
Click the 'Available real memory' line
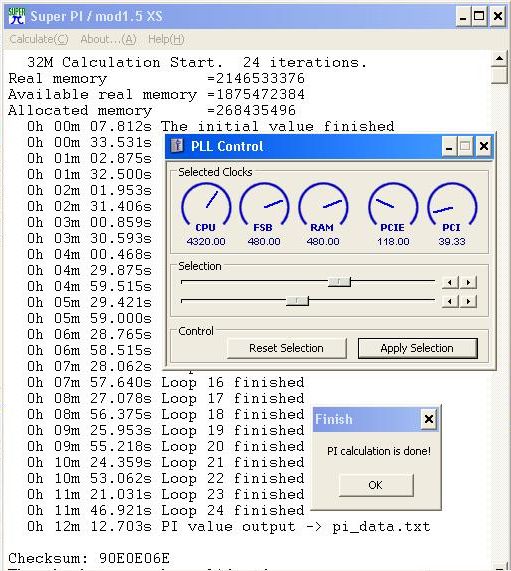pos(156,94)
